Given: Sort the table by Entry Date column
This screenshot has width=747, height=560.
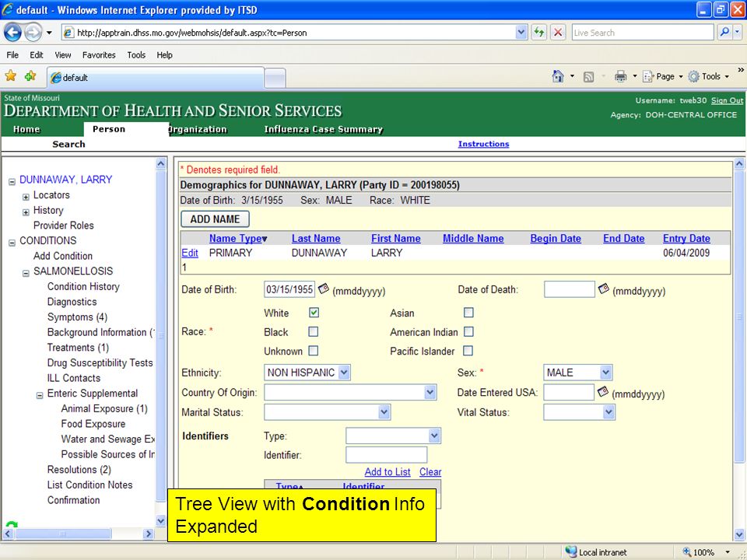Looking at the screenshot, I should (x=686, y=239).
